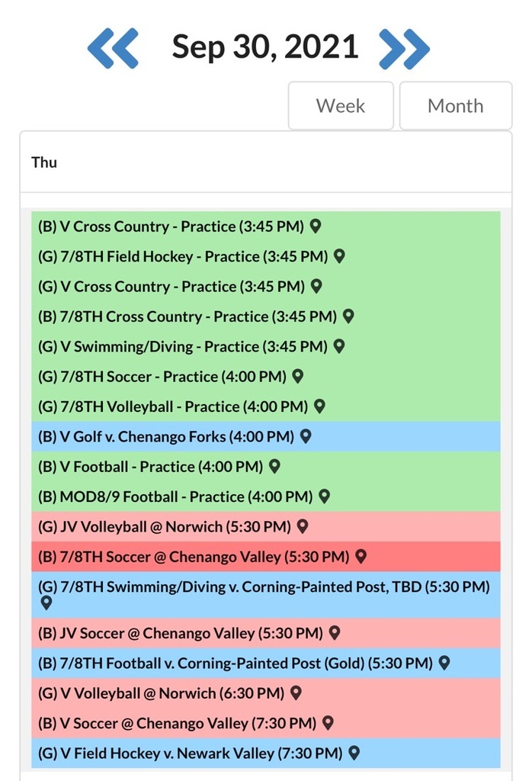The width and height of the screenshot is (532, 781).
Task: Open (B) JV Soccer @ Chenango Valley event
Action: [x=266, y=633]
